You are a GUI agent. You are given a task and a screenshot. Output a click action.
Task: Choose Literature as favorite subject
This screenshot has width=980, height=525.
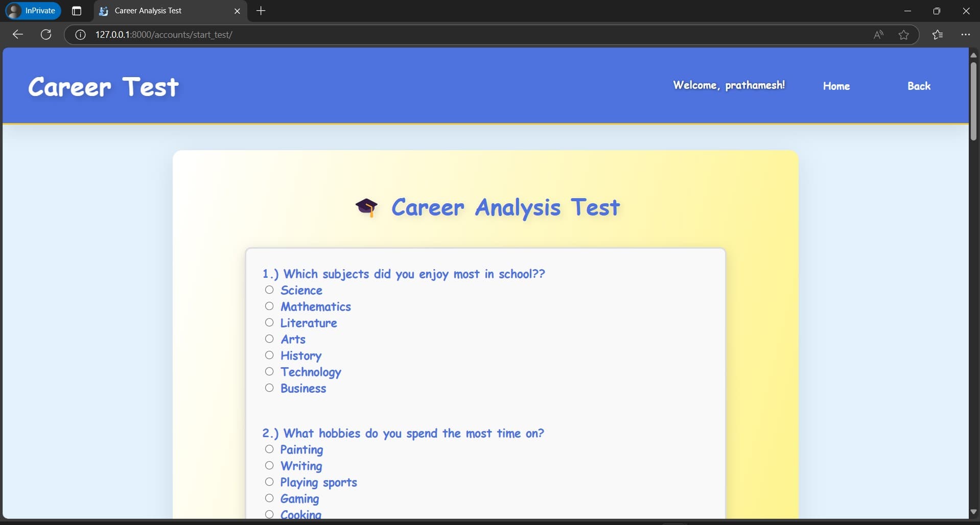tap(269, 323)
